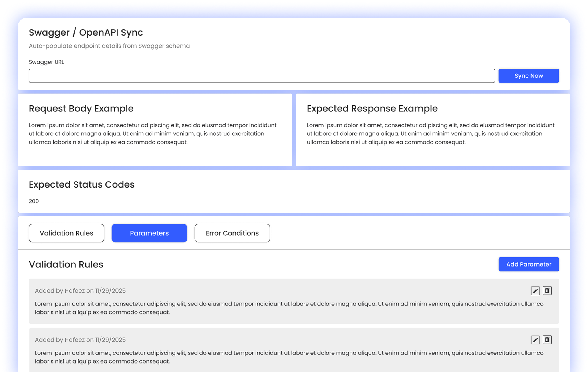Switch to the Validation Rules tab

[x=66, y=233]
